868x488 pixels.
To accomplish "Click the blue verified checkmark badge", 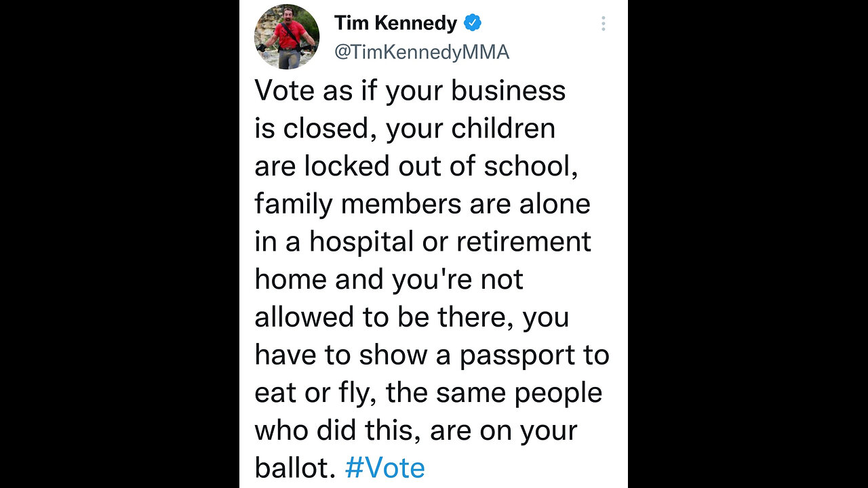I will [x=473, y=23].
